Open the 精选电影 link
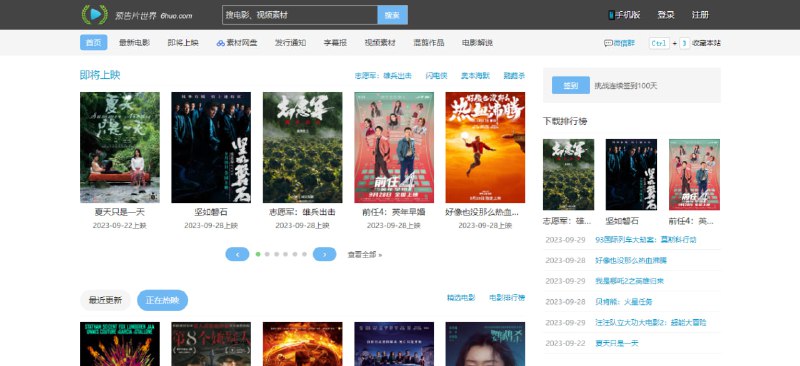 coord(461,298)
